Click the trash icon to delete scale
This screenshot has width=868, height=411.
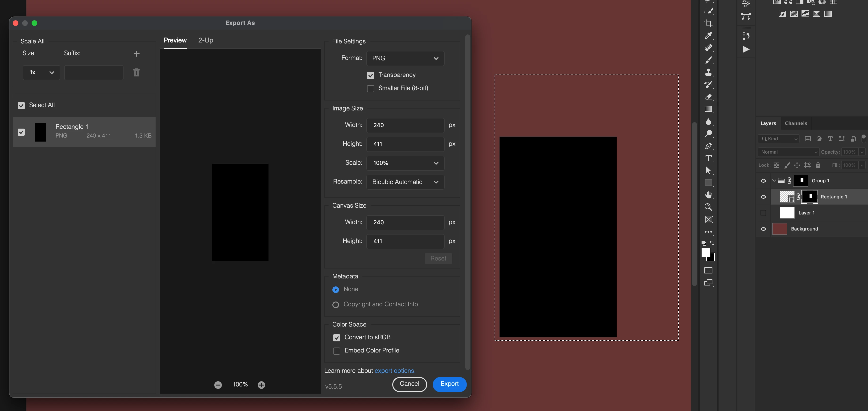pos(136,72)
